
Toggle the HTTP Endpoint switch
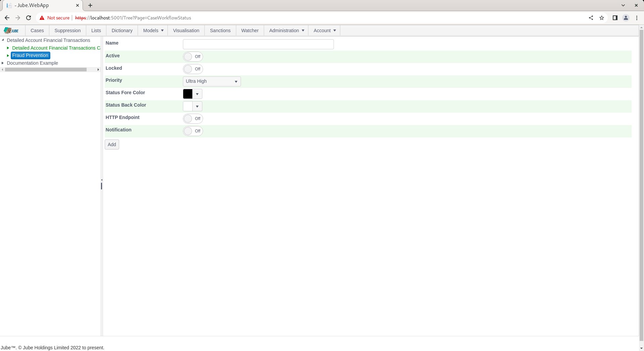tap(193, 119)
